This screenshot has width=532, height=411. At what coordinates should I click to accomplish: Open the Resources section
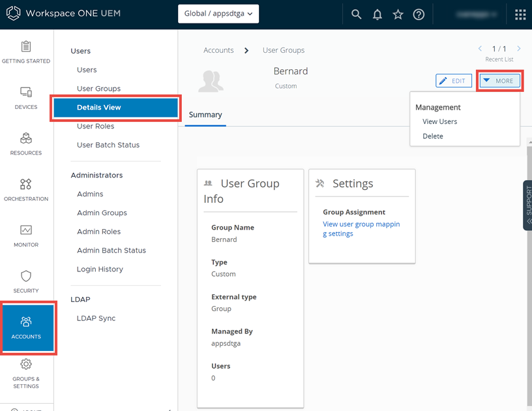(x=26, y=144)
